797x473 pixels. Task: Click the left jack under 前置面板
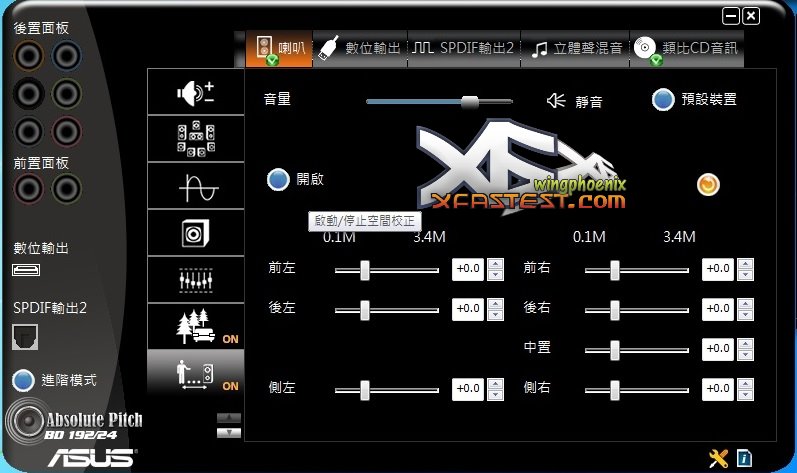click(28, 188)
